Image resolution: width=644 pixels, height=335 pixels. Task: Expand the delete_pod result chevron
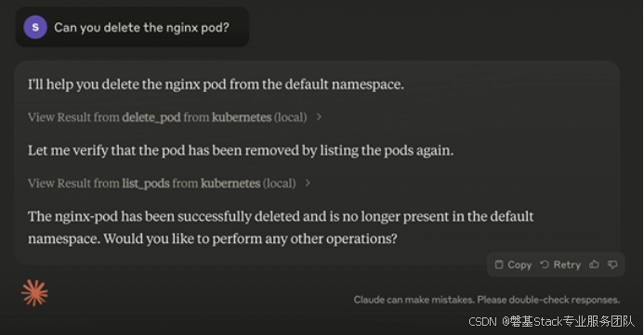[319, 117]
